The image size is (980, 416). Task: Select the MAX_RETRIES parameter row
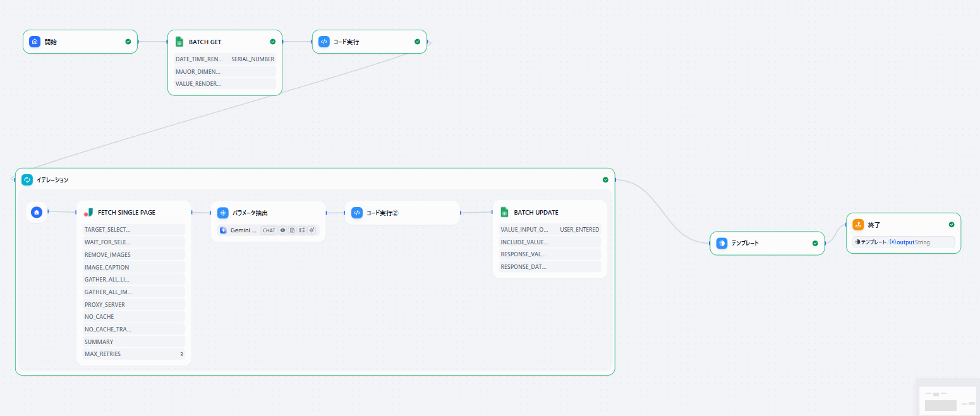tap(133, 354)
